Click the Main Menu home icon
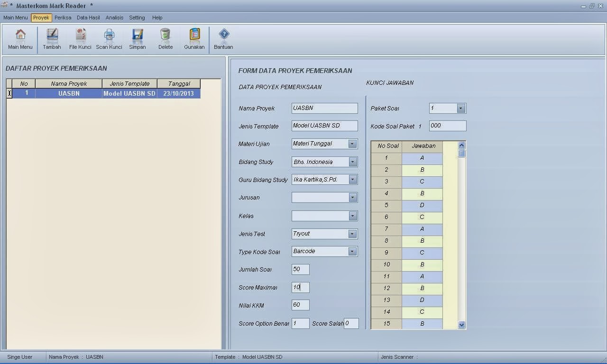The height and width of the screenshot is (364, 607). click(x=20, y=35)
